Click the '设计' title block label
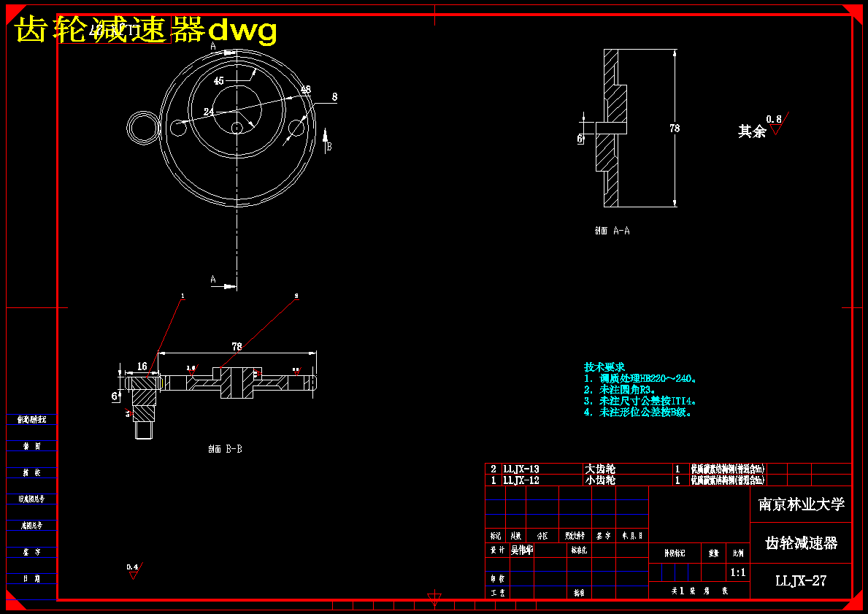The image size is (868, 614). click(x=497, y=550)
